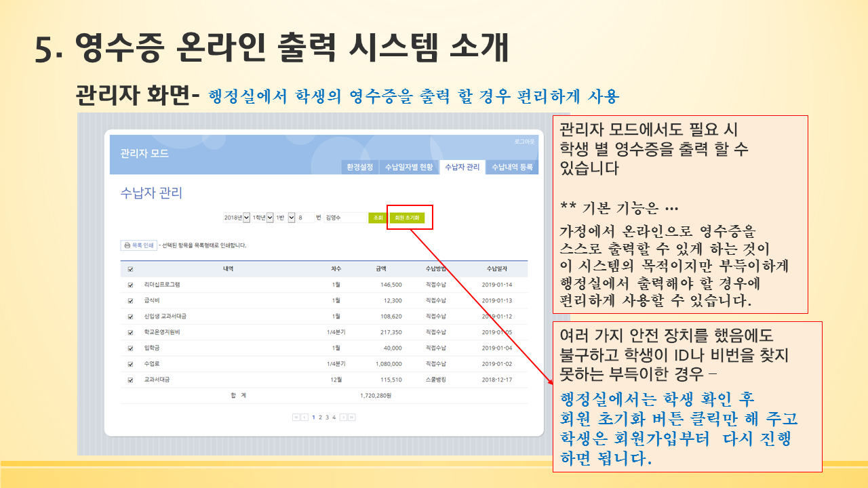Click the 로그아웃 link

(x=524, y=142)
